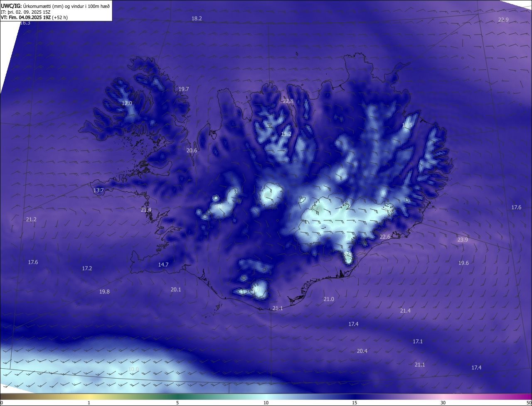Image resolution: width=532 pixels, height=406 pixels.
Task: Select the 14.7 value label
Action: click(163, 265)
